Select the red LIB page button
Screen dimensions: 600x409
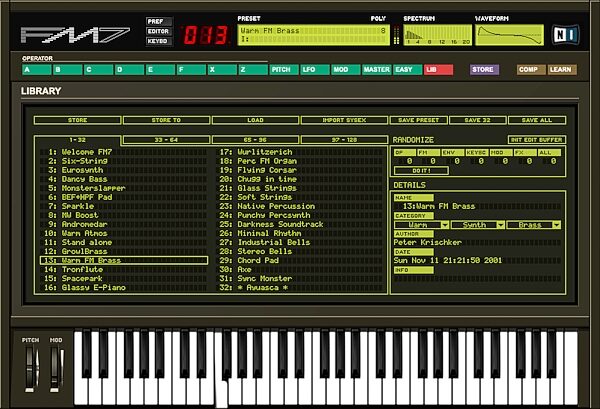[x=439, y=70]
